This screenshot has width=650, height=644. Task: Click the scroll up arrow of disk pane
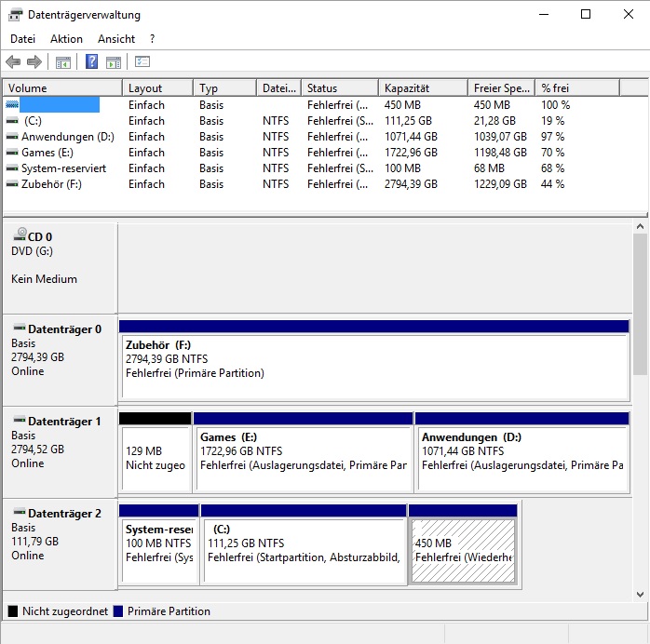pyautogui.click(x=640, y=226)
